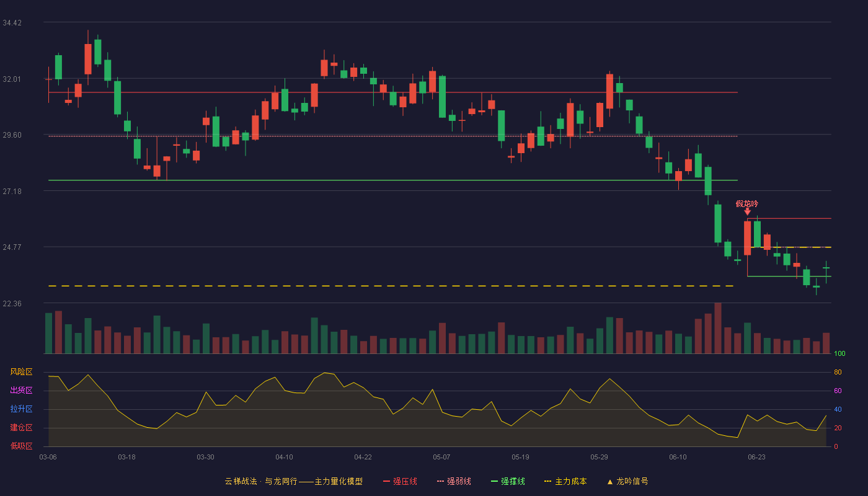868x496 pixels.
Task: Click the 03-06 date axis label
Action: pyautogui.click(x=48, y=457)
